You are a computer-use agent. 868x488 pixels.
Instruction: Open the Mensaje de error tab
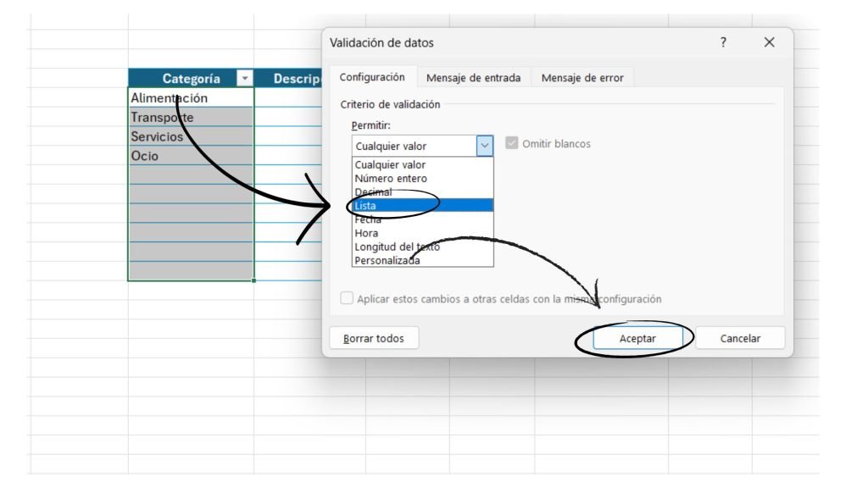[x=581, y=78]
